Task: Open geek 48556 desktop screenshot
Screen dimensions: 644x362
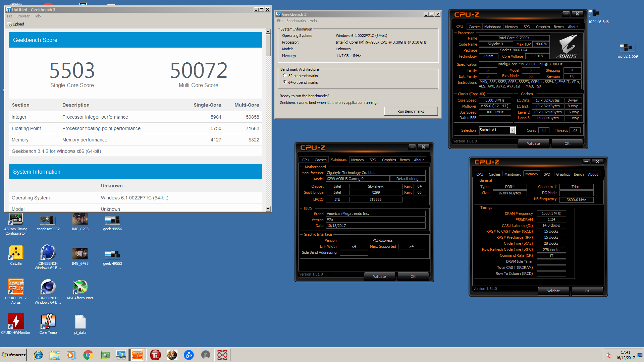Action: click(x=112, y=223)
